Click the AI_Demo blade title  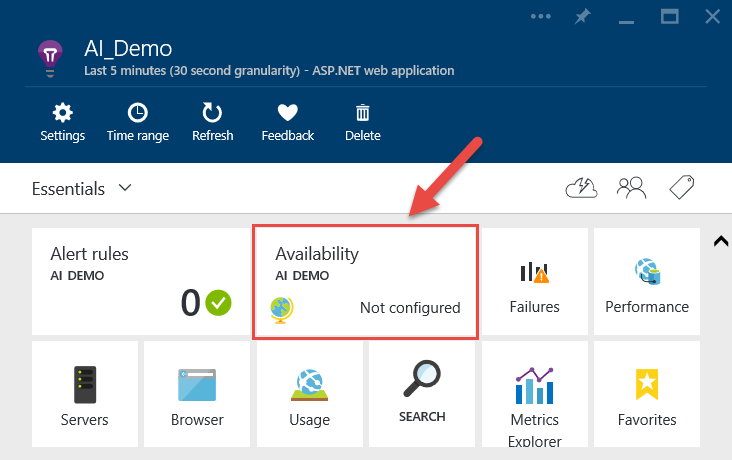click(128, 49)
